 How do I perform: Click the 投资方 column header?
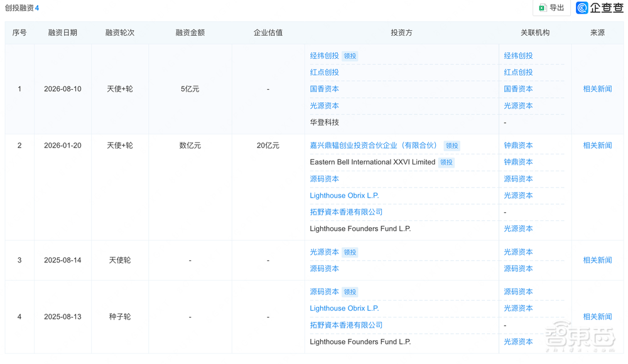(401, 33)
